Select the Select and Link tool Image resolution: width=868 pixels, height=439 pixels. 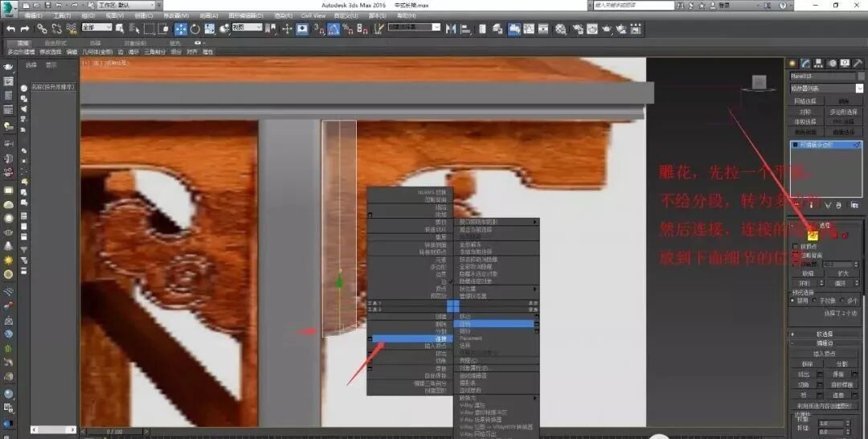[x=42, y=29]
